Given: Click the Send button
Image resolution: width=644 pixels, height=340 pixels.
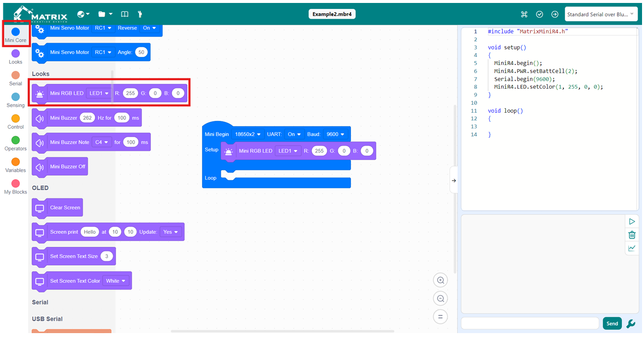Looking at the screenshot, I should pyautogui.click(x=612, y=323).
